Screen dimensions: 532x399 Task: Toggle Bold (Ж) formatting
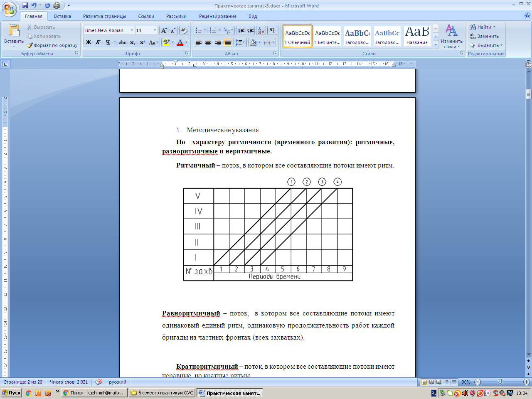[89, 42]
